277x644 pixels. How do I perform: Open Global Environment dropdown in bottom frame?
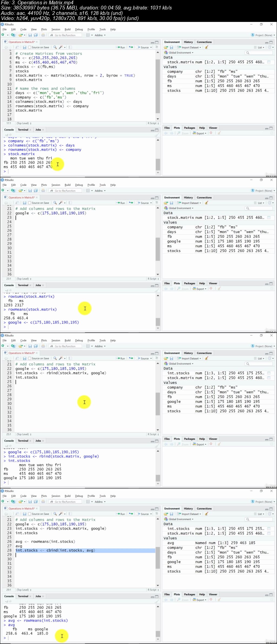tap(179, 519)
